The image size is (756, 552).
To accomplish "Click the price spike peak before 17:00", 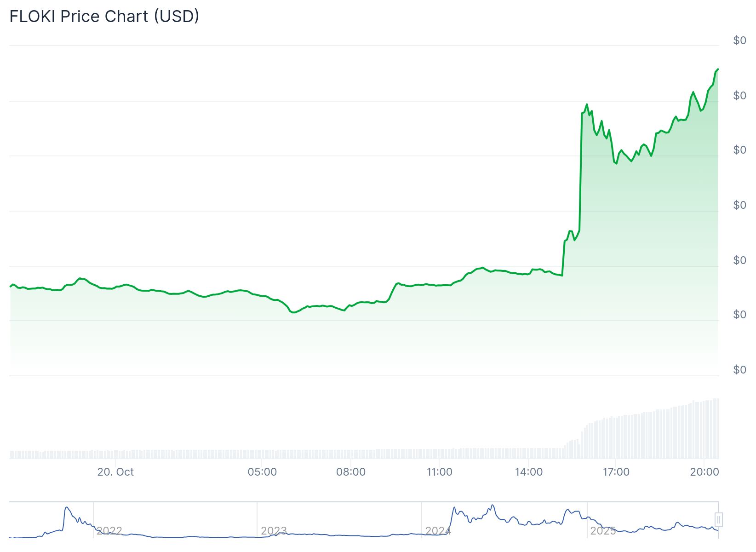I will pos(587,104).
